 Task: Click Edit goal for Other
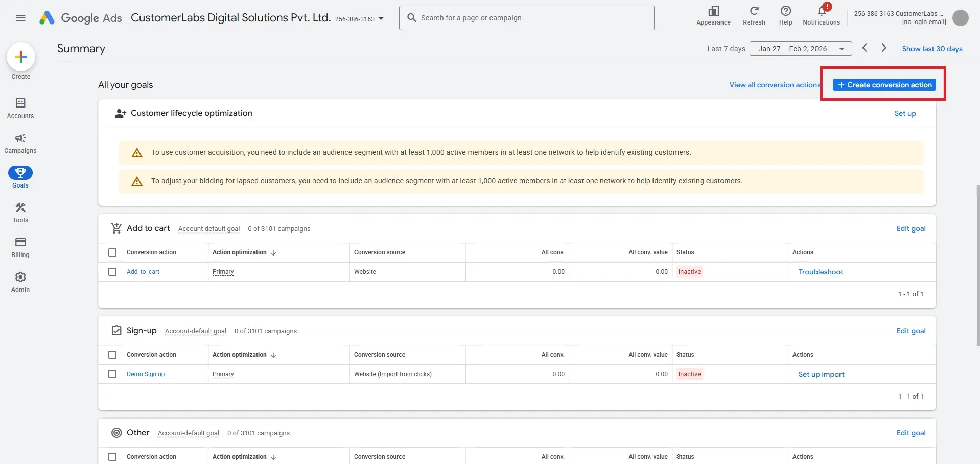point(911,433)
